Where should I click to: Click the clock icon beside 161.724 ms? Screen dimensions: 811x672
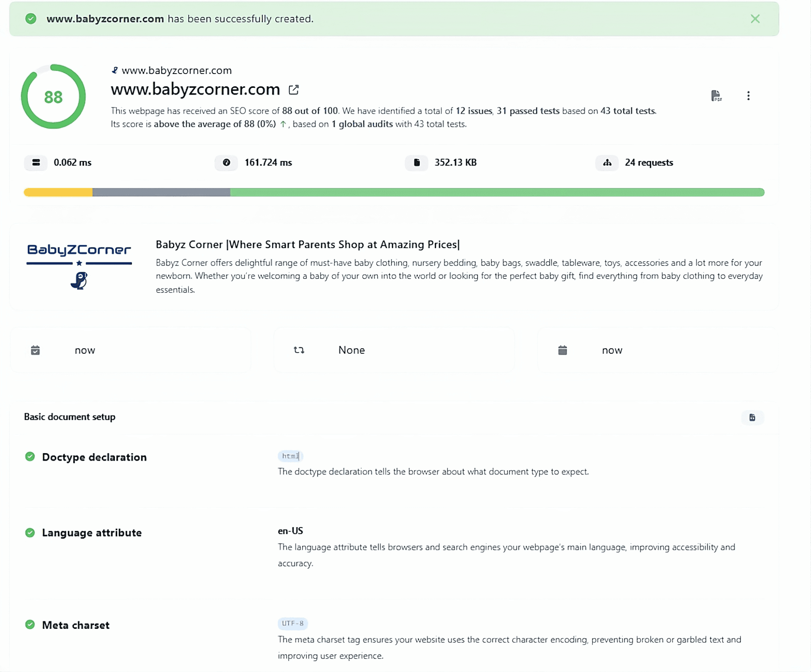tap(226, 163)
